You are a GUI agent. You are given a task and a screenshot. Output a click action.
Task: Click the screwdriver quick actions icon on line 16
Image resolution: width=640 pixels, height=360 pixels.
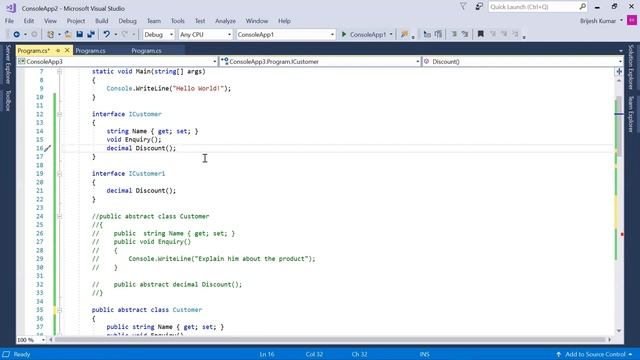(x=48, y=148)
